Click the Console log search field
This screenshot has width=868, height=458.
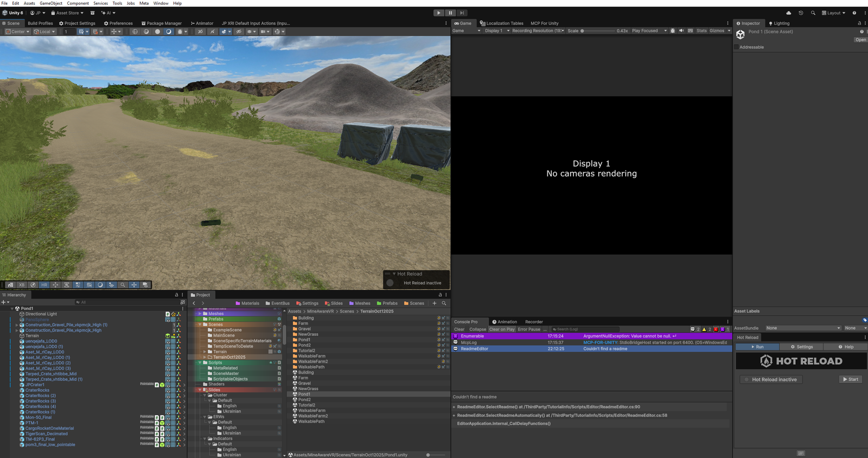(x=585, y=329)
